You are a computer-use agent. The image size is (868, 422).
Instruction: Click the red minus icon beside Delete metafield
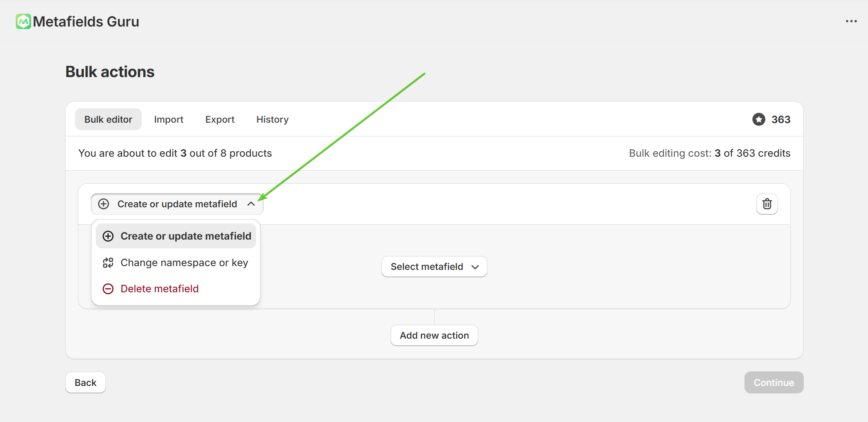click(108, 289)
